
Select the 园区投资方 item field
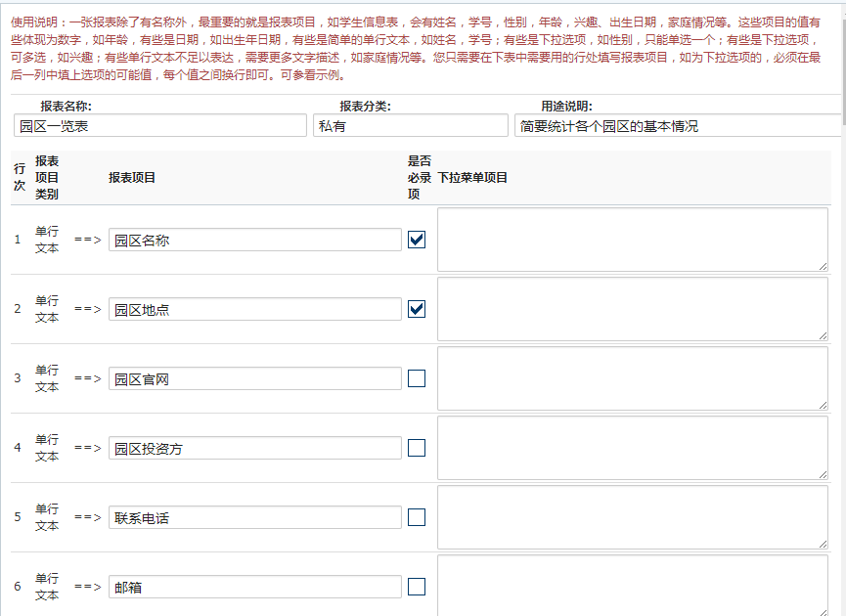[x=254, y=448]
